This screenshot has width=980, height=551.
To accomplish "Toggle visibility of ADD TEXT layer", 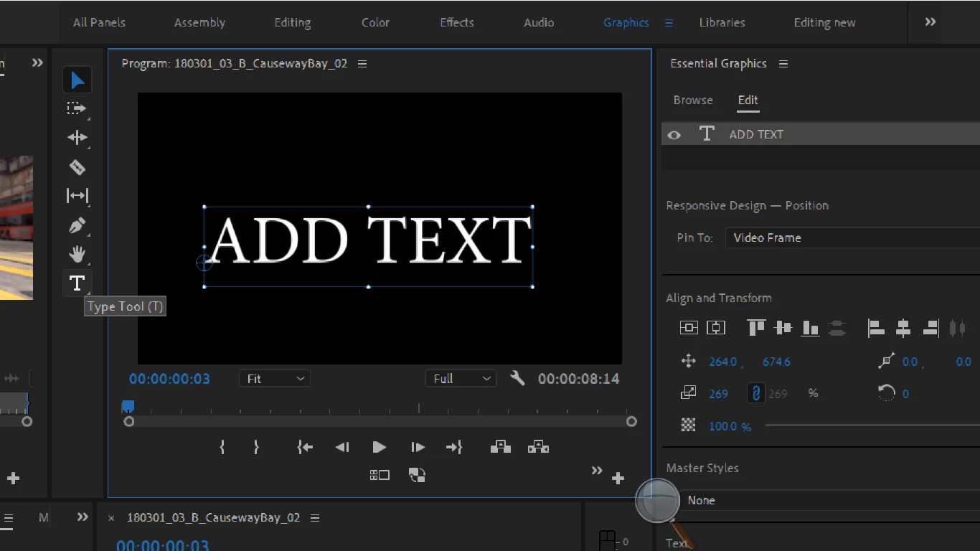I will point(674,134).
